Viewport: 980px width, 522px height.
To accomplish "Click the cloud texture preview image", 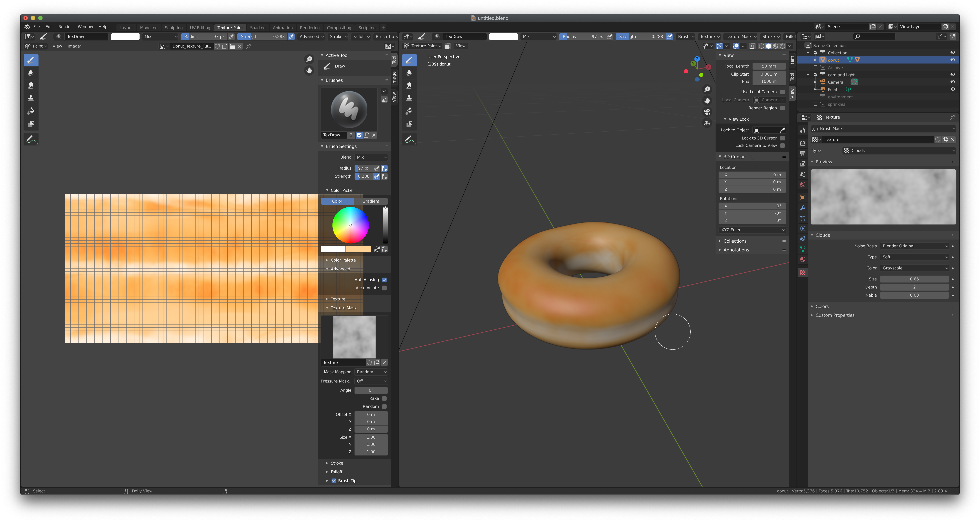I will point(883,197).
